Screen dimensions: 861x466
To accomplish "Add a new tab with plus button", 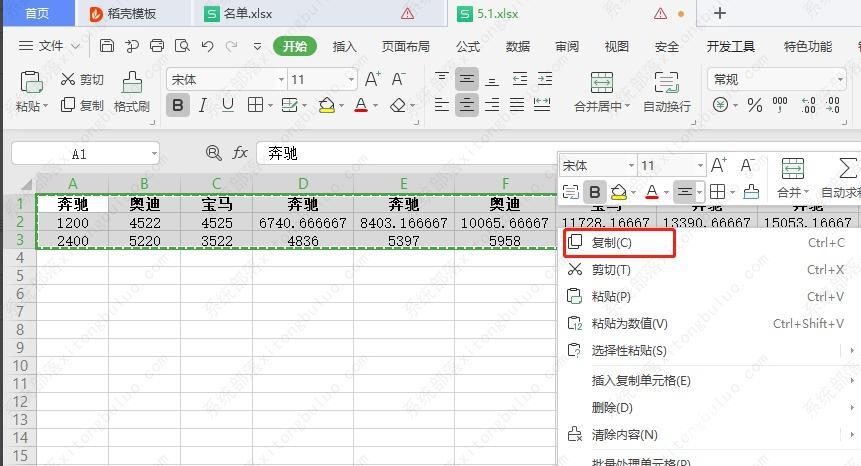I will point(719,13).
